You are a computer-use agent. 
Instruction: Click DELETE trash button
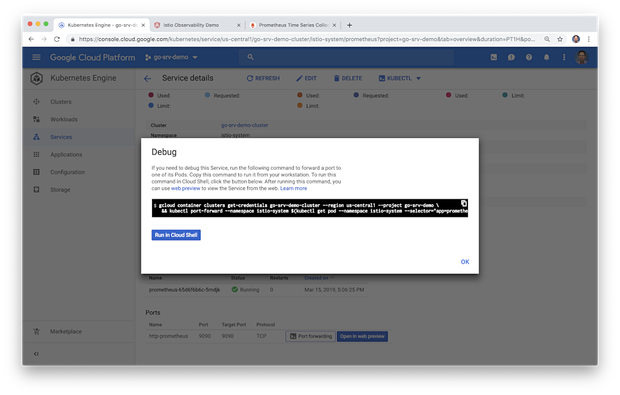pyautogui.click(x=348, y=78)
